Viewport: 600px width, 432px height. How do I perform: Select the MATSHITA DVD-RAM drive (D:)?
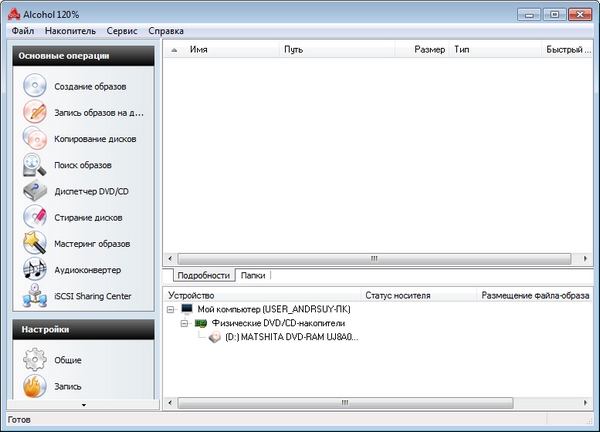(284, 338)
